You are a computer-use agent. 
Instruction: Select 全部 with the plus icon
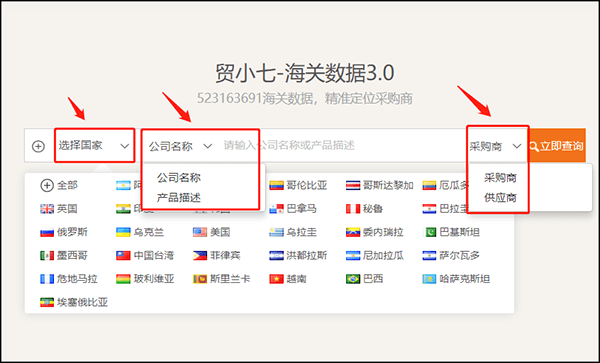[x=59, y=186]
